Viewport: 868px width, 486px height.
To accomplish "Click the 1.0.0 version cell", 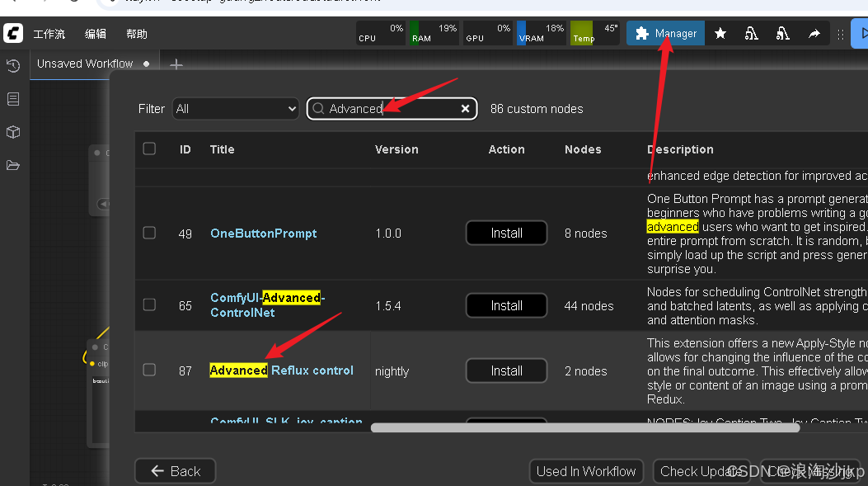I will (x=388, y=234).
